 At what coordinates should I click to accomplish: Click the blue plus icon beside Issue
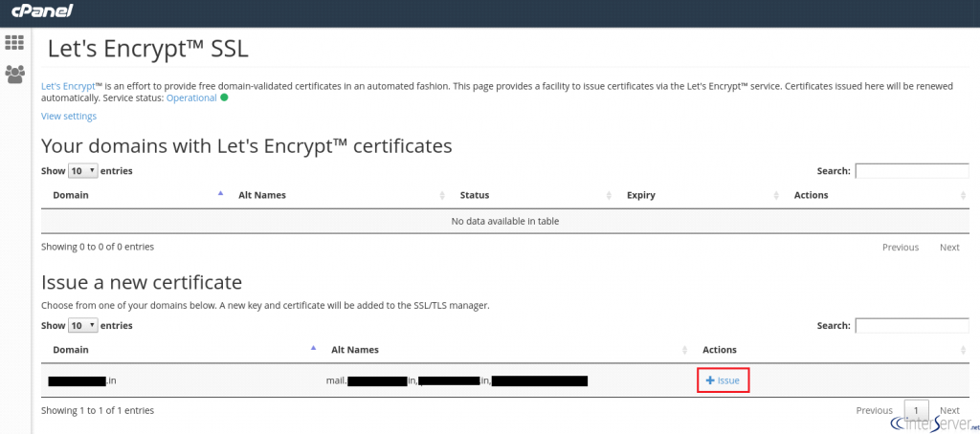click(710, 380)
